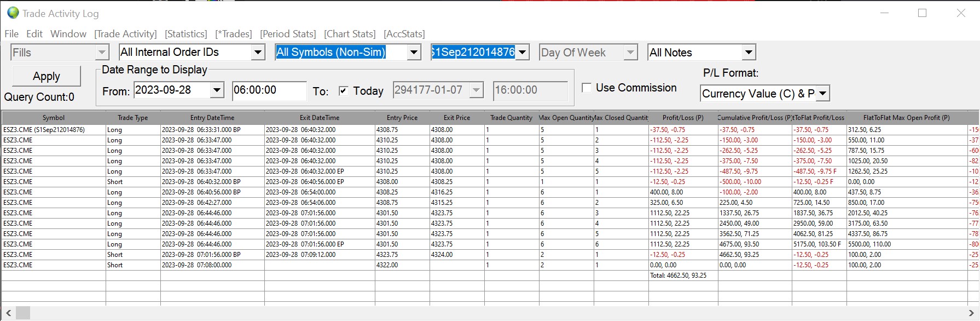Click max open profit value 5500.00, 110.00

907,244
